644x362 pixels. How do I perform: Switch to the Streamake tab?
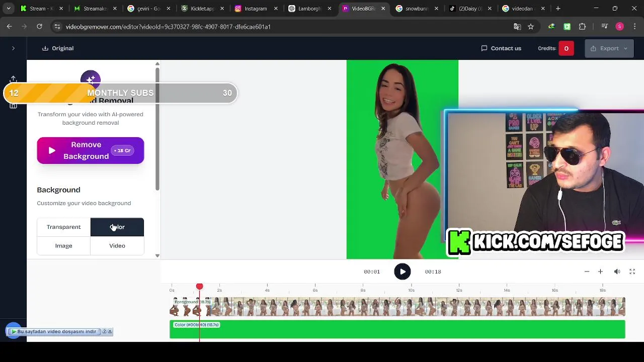pyautogui.click(x=94, y=9)
